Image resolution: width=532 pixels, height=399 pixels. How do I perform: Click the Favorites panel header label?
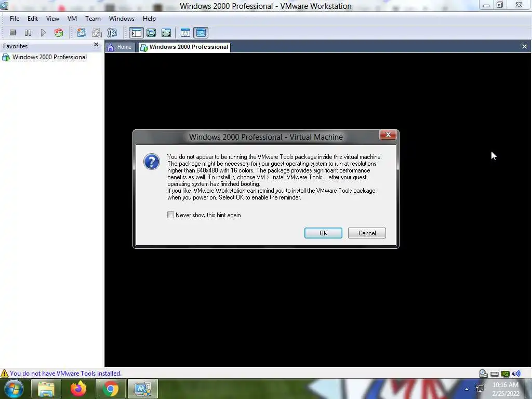15,46
